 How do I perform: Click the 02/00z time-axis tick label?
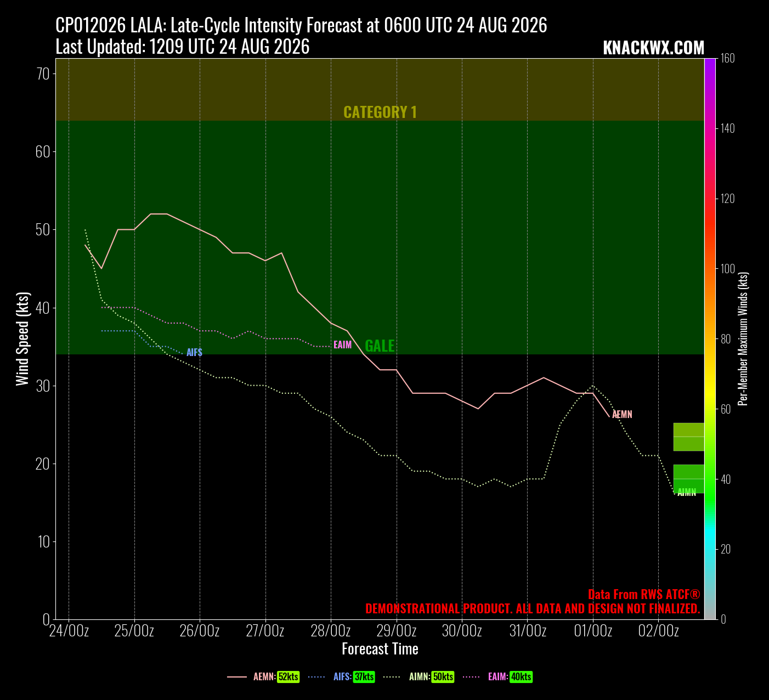(x=659, y=631)
